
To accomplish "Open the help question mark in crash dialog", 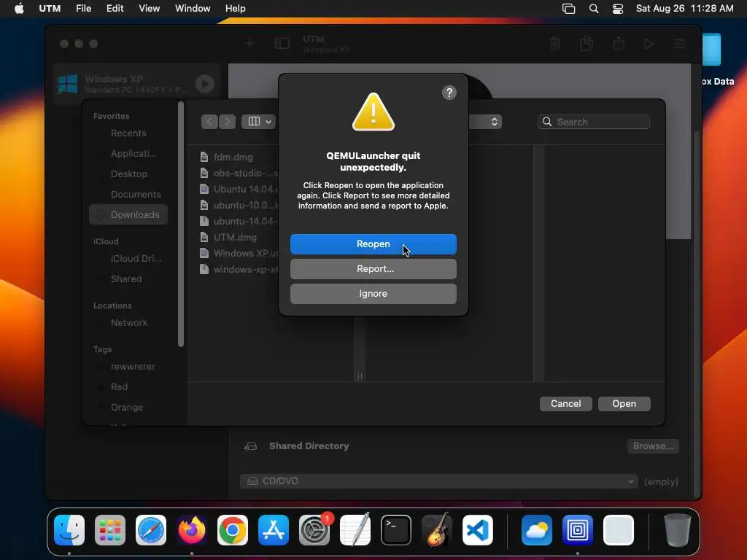I will (x=449, y=93).
